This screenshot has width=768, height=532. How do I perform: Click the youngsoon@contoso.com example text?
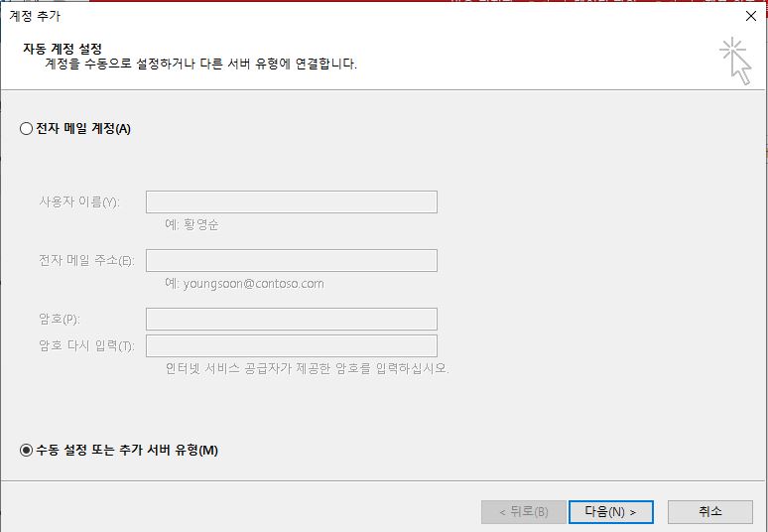[x=244, y=283]
